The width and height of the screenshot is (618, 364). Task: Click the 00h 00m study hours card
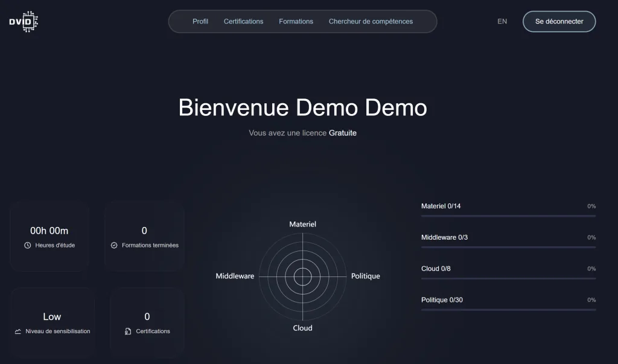coord(49,236)
